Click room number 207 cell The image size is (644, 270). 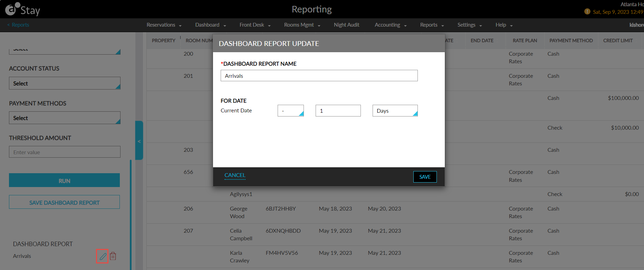click(x=188, y=231)
